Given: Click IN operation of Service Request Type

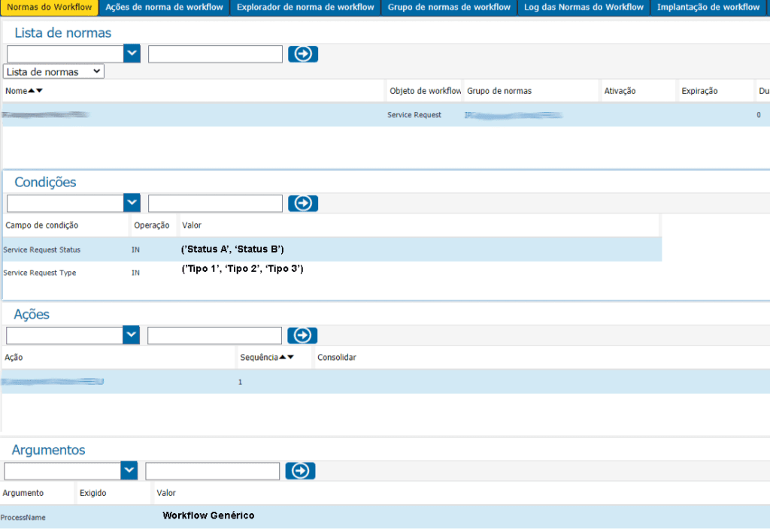Looking at the screenshot, I should pos(135,273).
